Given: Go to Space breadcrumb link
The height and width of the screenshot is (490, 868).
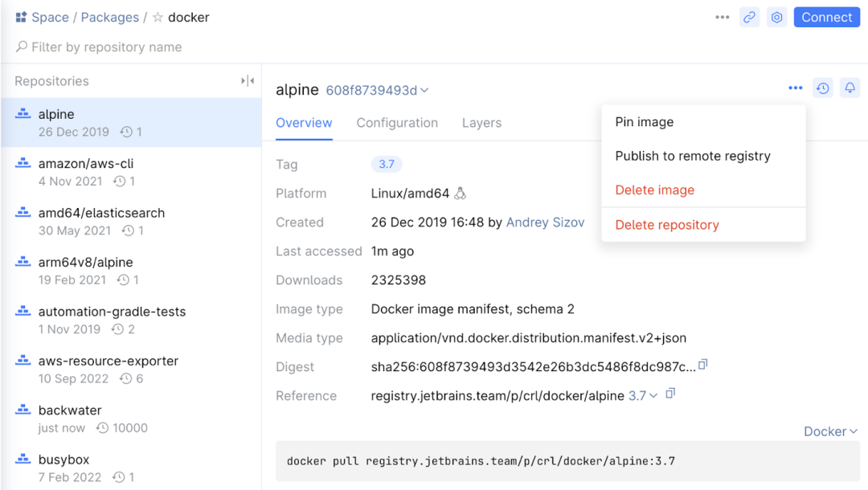Looking at the screenshot, I should tap(50, 17).
